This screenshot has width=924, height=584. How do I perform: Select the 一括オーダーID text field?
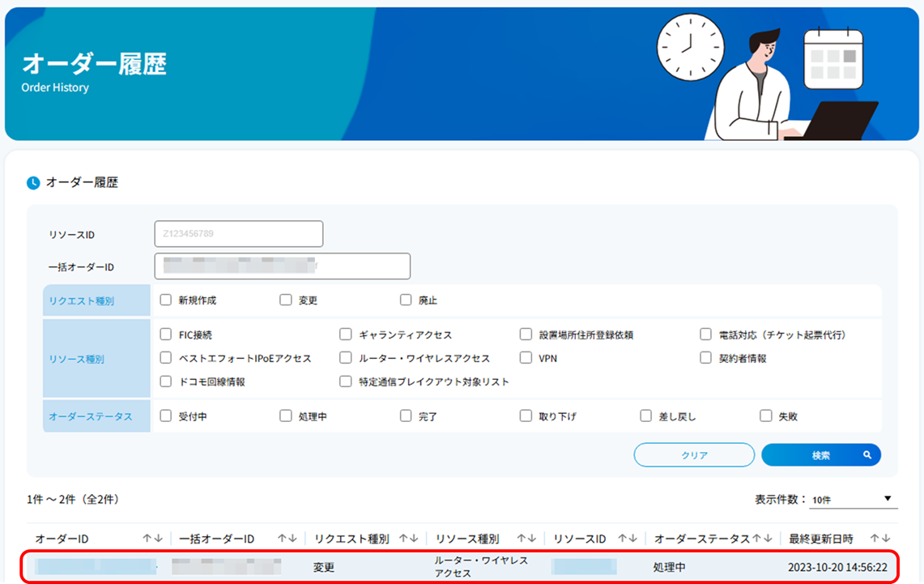[281, 266]
